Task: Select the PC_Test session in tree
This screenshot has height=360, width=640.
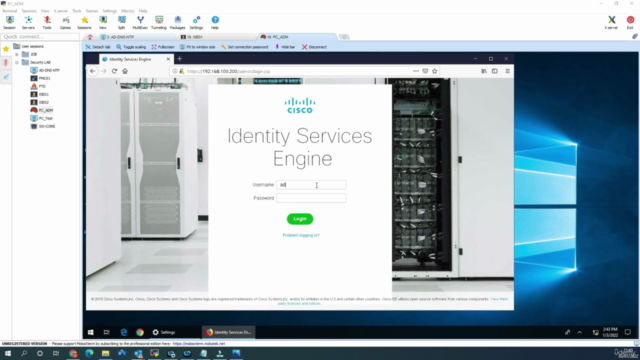Action: [x=42, y=118]
